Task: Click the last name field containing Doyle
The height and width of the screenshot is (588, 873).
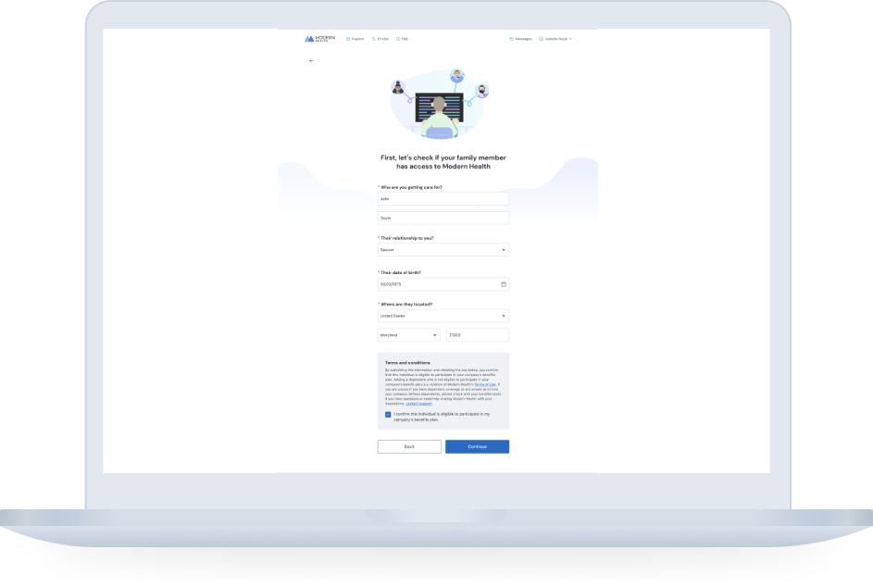Action: pyautogui.click(x=443, y=219)
